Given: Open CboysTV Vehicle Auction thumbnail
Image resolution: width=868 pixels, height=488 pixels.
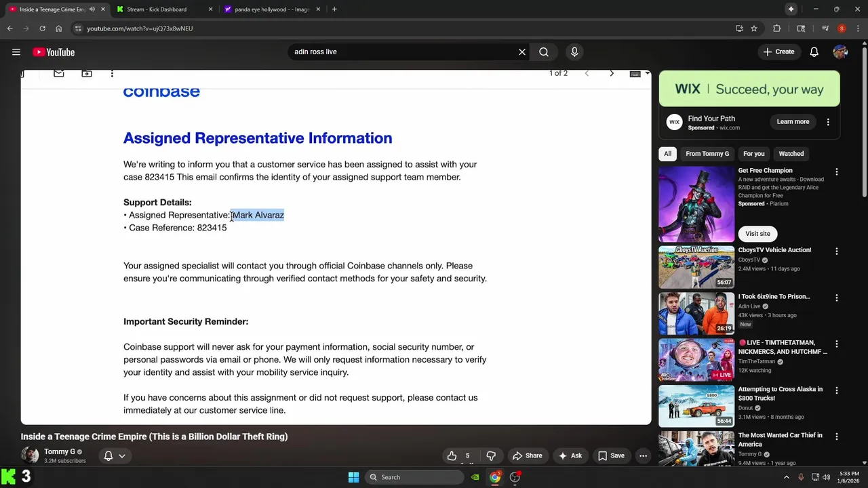Looking at the screenshot, I should 696,267.
